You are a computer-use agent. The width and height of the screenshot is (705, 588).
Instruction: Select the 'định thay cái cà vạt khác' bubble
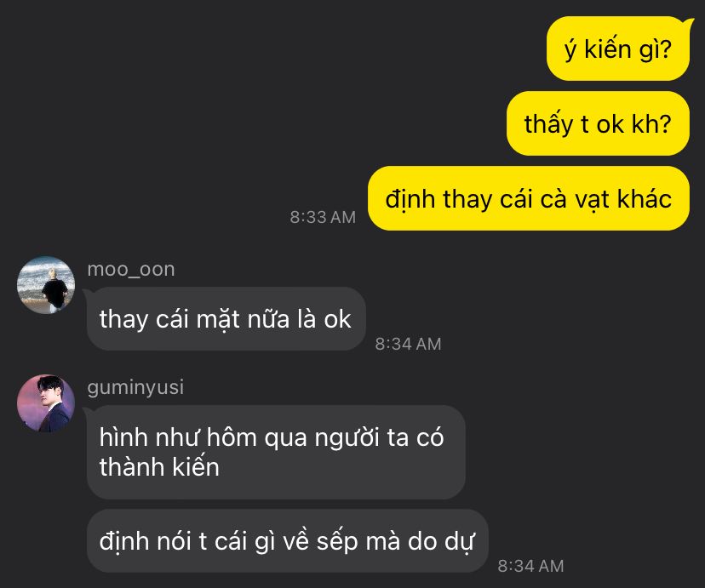click(528, 198)
